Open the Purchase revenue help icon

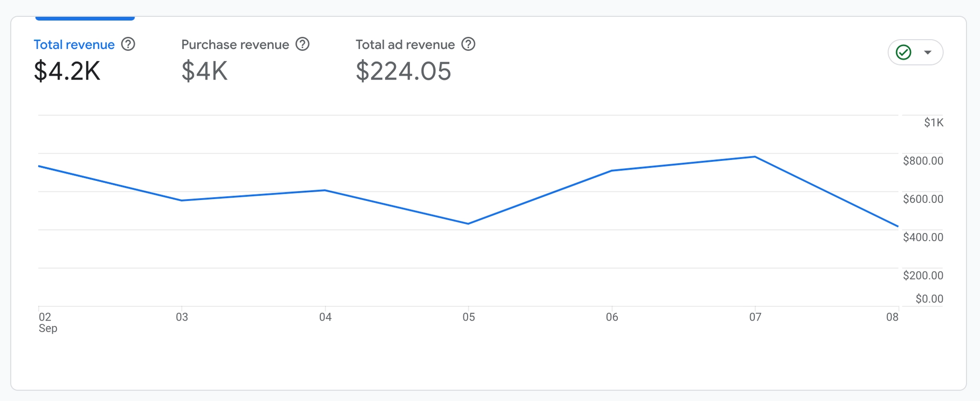tap(302, 45)
